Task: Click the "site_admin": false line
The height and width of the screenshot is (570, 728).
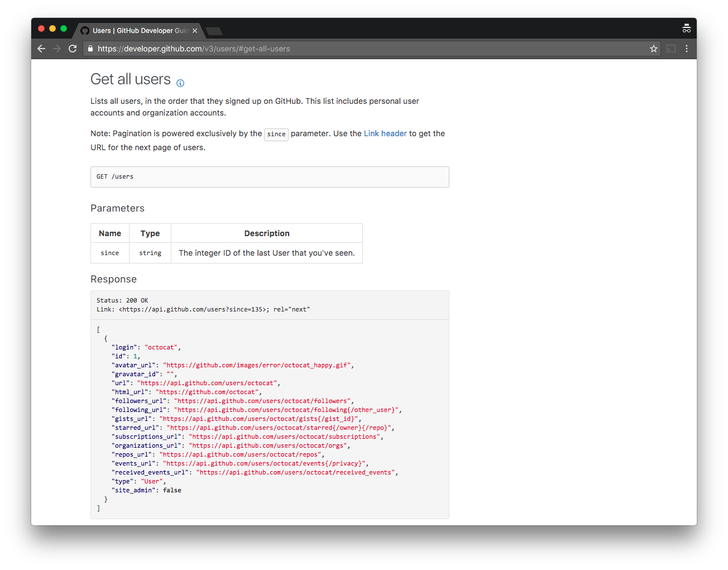Action: (x=146, y=490)
